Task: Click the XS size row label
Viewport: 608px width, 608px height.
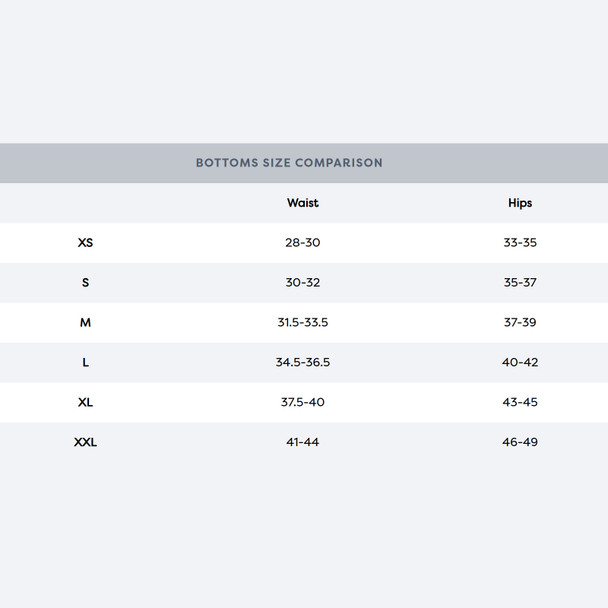Action: click(x=85, y=243)
